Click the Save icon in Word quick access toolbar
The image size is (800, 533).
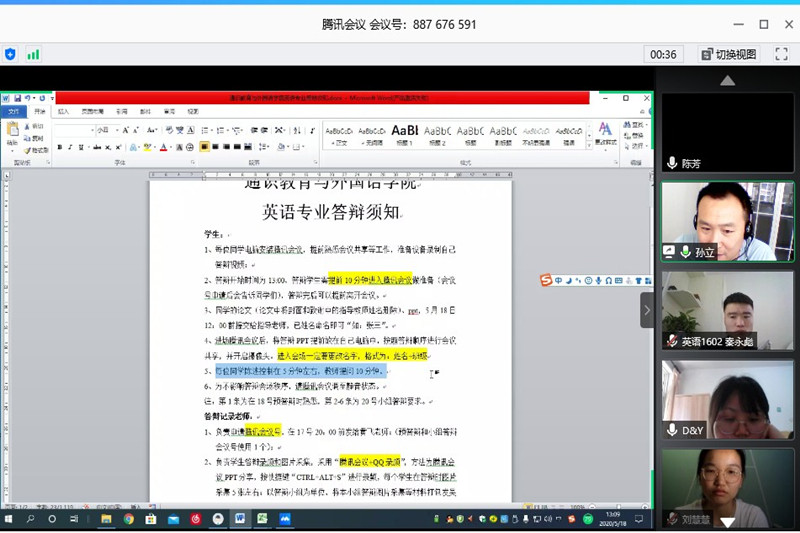(18, 98)
